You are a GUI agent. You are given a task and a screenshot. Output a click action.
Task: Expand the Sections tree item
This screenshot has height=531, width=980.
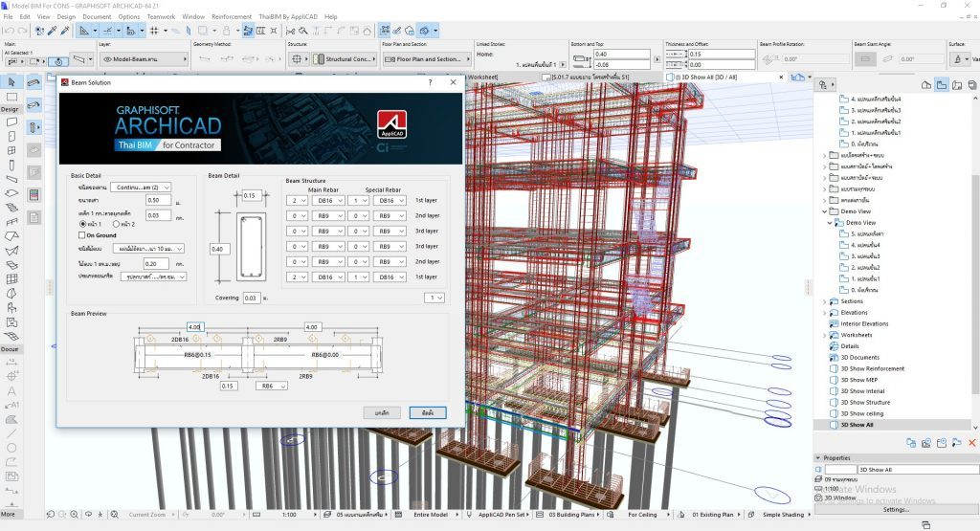824,301
